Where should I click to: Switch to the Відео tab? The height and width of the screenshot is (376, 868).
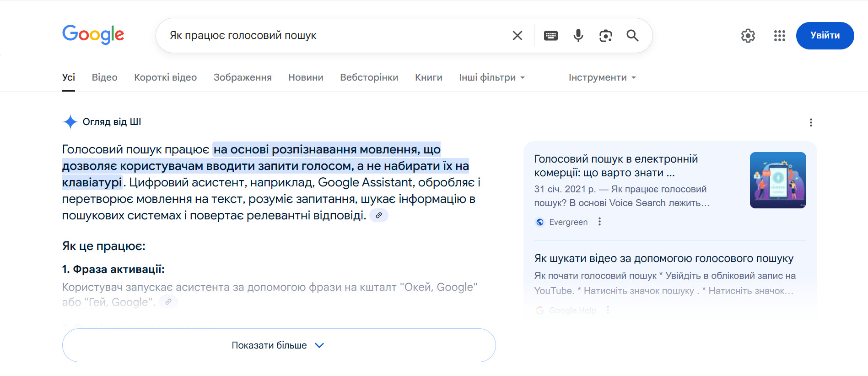click(105, 77)
